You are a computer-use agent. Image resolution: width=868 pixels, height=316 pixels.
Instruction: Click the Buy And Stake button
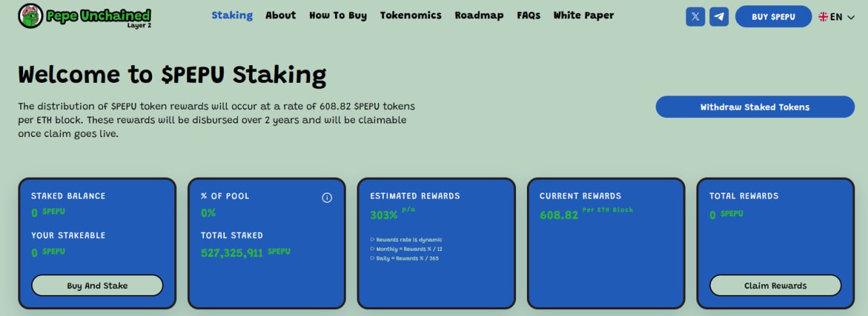(x=97, y=285)
